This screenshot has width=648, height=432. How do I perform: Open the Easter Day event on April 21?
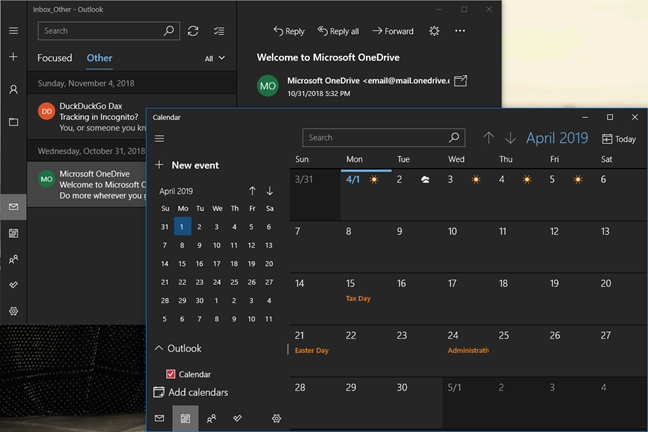[x=311, y=351]
